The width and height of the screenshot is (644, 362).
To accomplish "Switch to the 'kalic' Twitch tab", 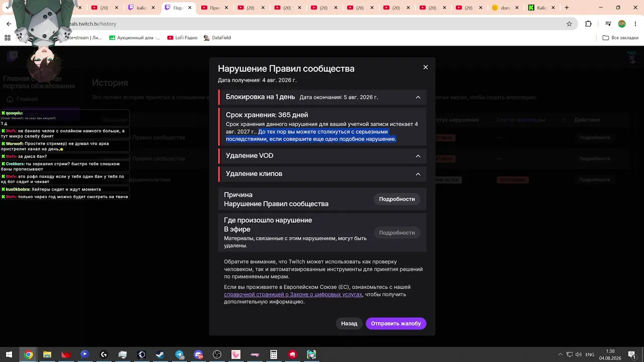I will (142, 8).
